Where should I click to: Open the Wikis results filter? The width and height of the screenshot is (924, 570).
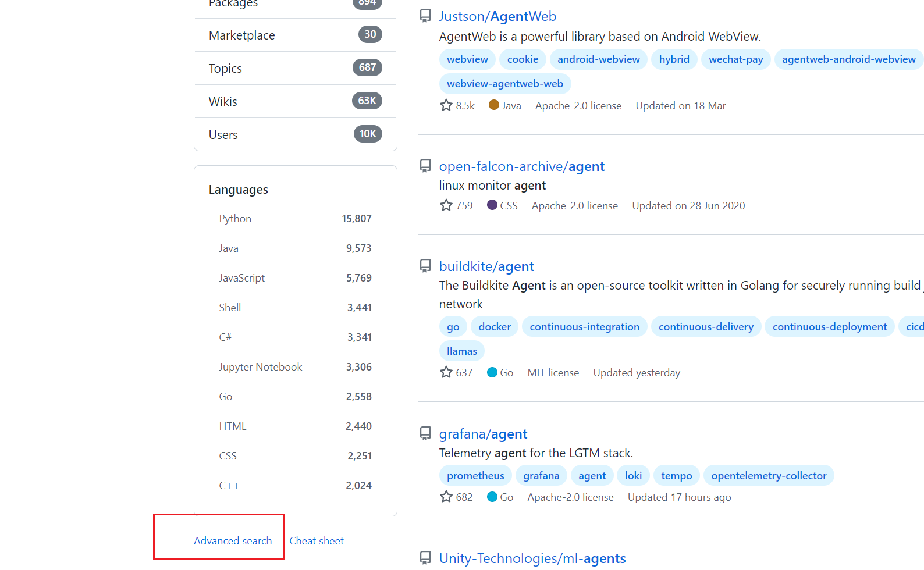pyautogui.click(x=296, y=101)
